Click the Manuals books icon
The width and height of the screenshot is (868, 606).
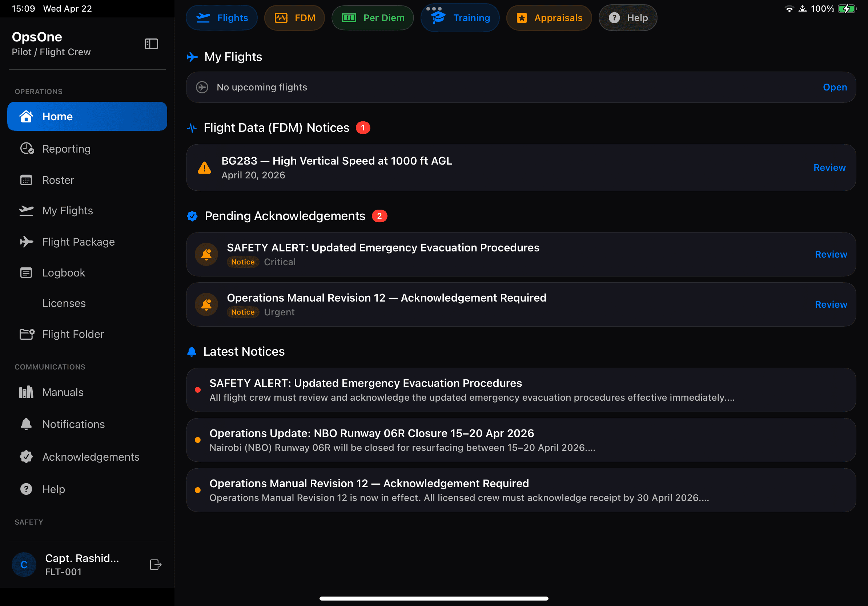click(x=27, y=392)
